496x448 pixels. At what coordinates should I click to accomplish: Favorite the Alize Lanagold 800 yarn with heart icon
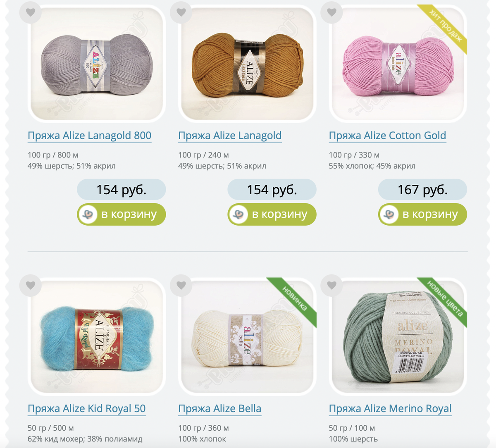(31, 12)
